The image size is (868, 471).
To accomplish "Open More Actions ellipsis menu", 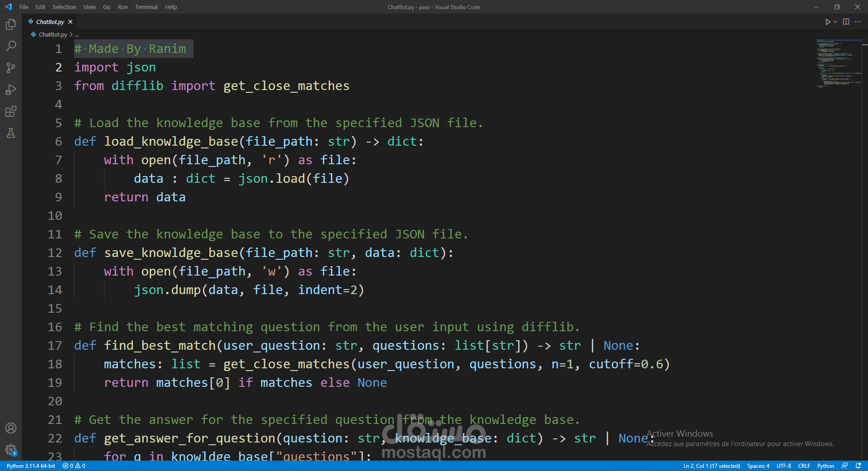I will (x=858, y=22).
